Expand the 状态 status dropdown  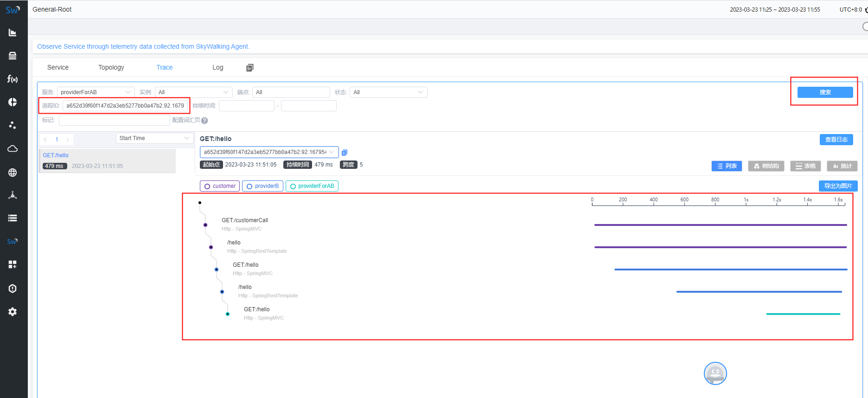pyautogui.click(x=389, y=92)
